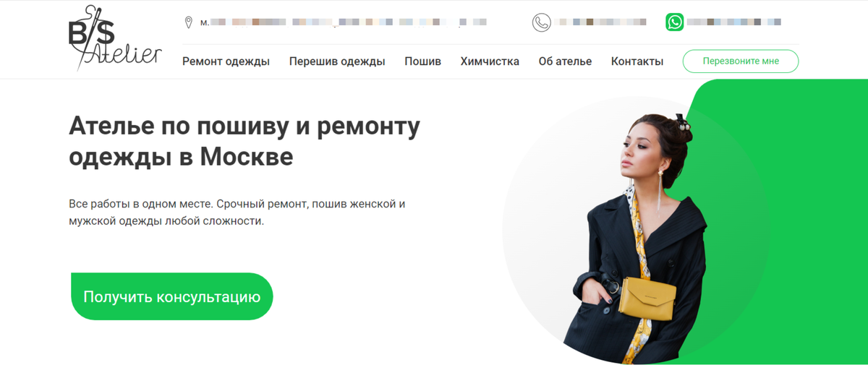Screen dimensions: 868x365
Task: Open the Перешив одежды menu item
Action: point(337,61)
